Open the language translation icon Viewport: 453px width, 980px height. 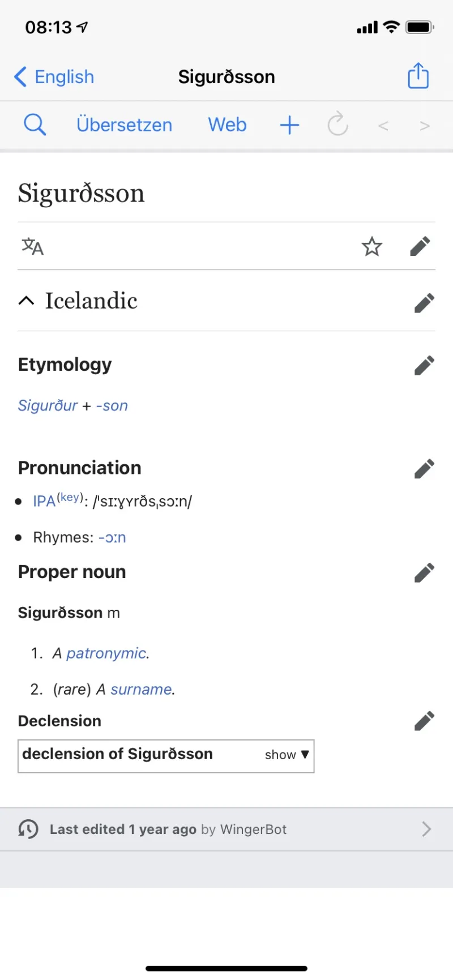tap(33, 247)
